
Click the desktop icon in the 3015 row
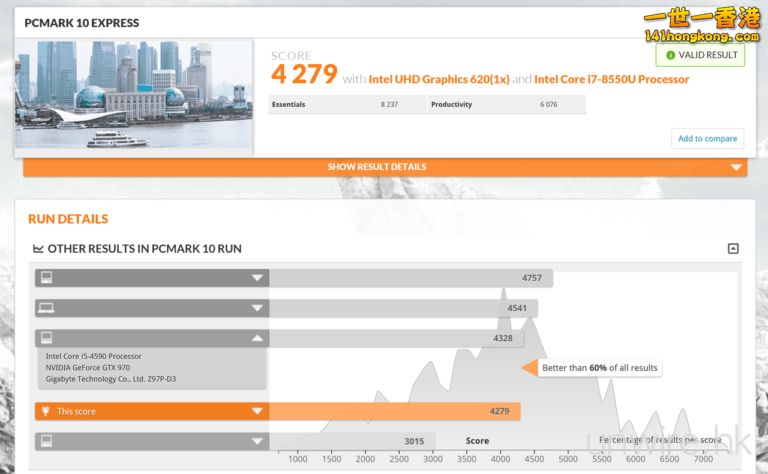click(47, 441)
